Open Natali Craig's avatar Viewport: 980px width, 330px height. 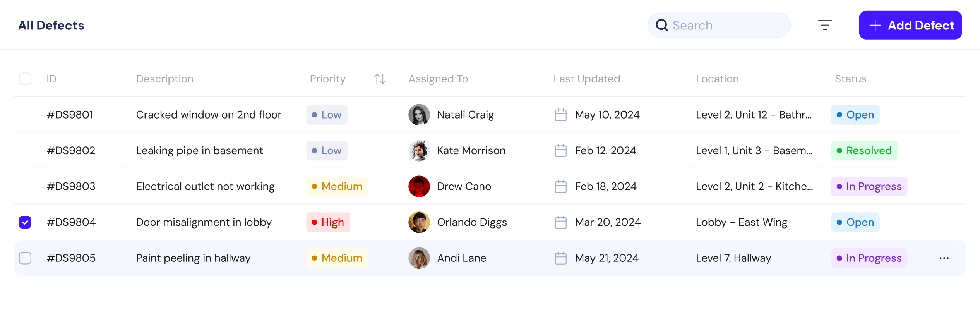pyautogui.click(x=419, y=115)
